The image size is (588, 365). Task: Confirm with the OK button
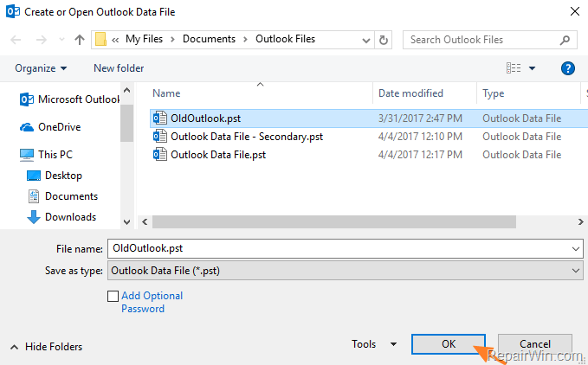(x=449, y=344)
